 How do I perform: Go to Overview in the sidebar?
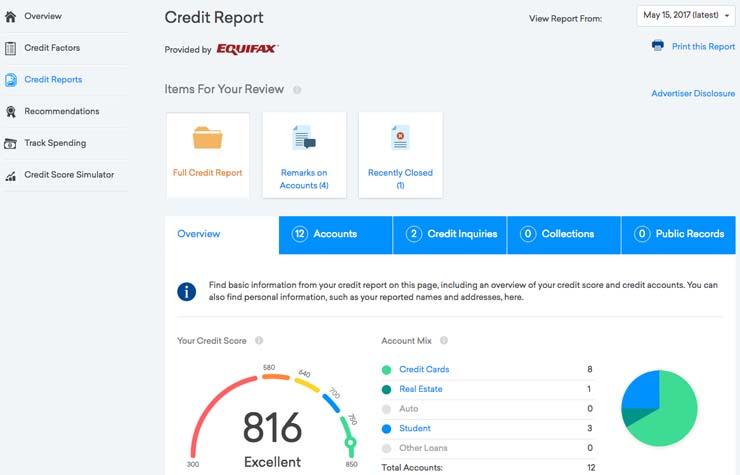[x=43, y=16]
